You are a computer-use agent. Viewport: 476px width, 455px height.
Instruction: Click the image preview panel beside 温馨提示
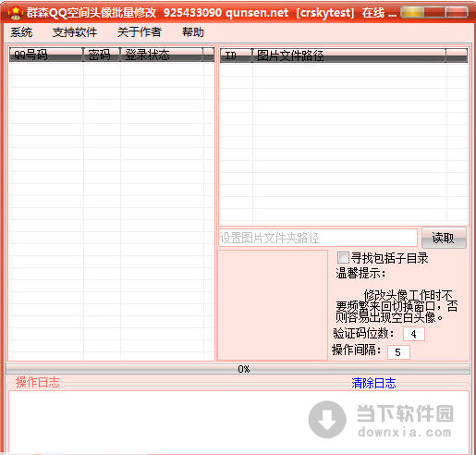(273, 305)
